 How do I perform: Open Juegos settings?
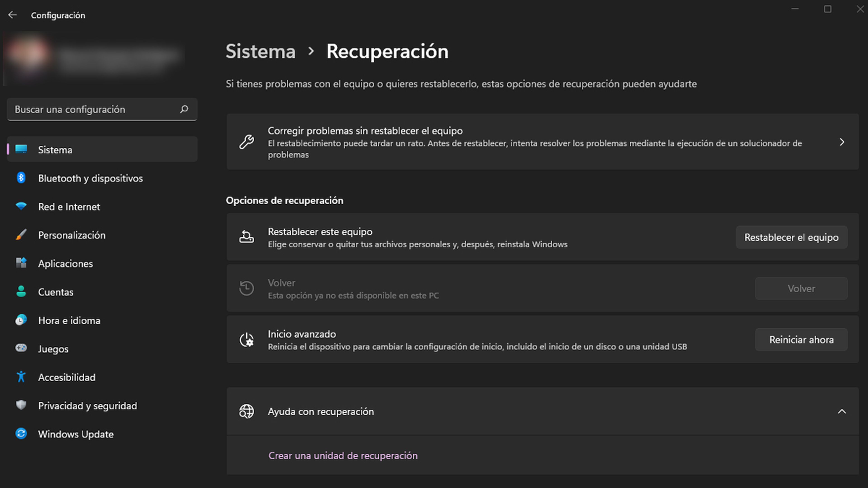tap(102, 349)
